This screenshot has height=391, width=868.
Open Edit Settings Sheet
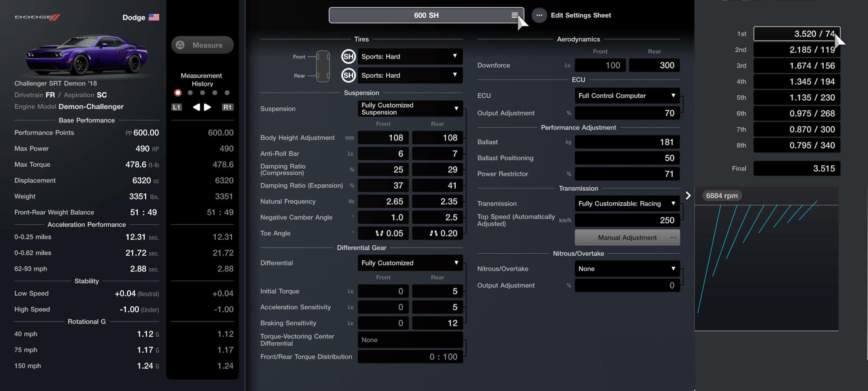click(581, 15)
